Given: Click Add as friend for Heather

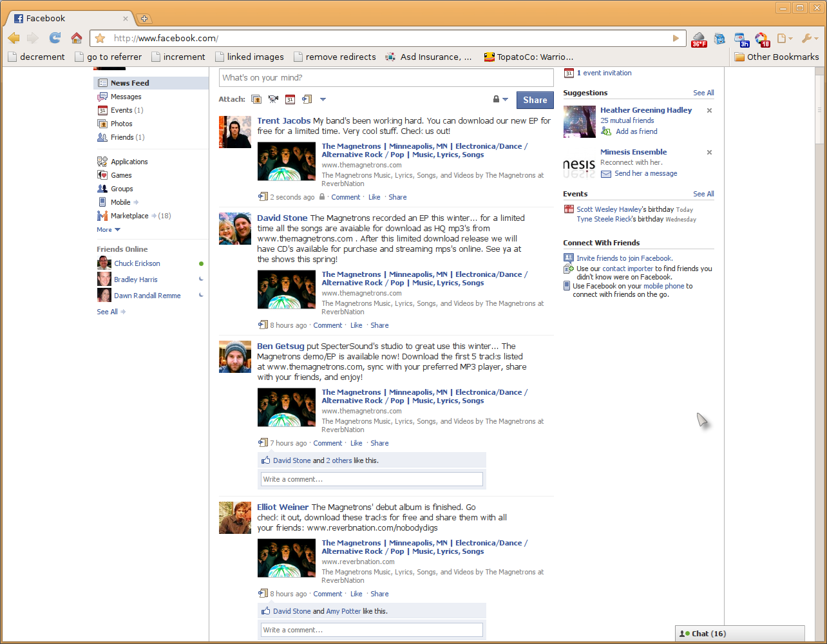Looking at the screenshot, I should click(636, 131).
